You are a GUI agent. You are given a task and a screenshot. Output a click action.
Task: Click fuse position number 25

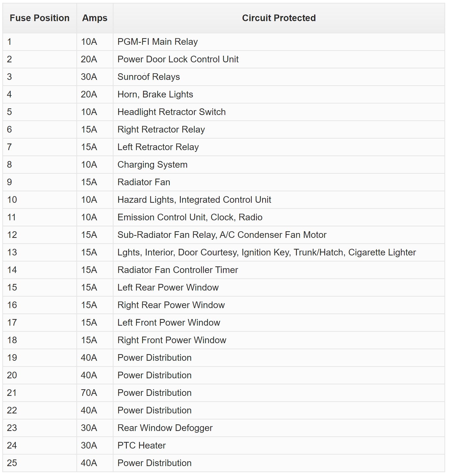tap(12, 463)
